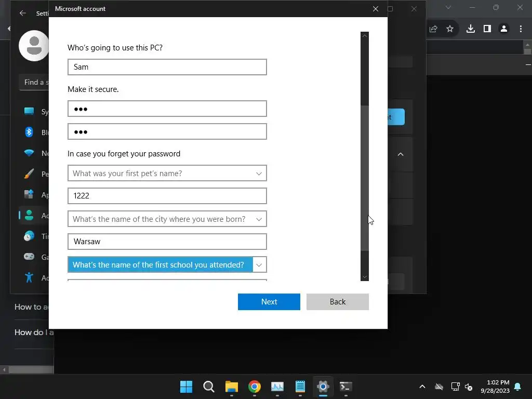Click the dialog scrollbar up arrow
532x399 pixels.
(x=365, y=36)
